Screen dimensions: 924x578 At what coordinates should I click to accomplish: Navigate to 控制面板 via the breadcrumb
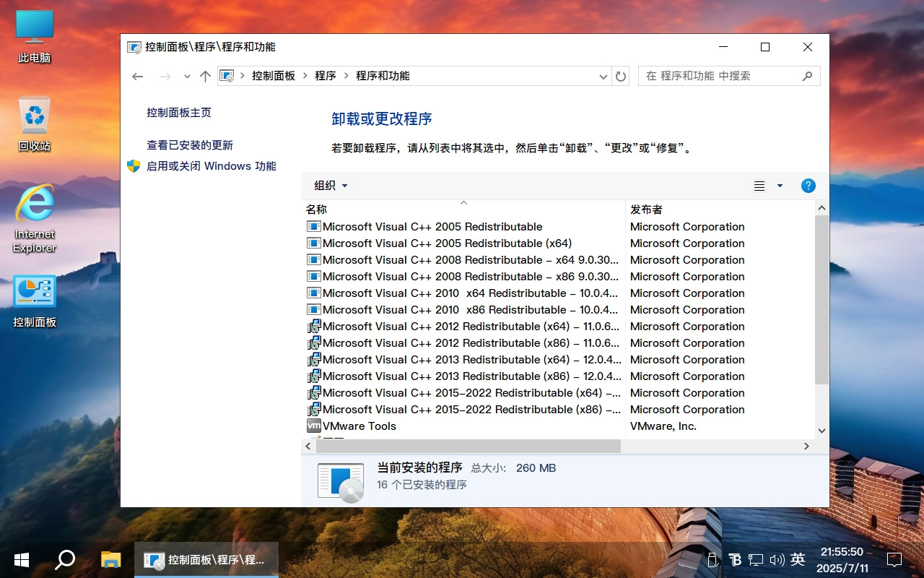tap(274, 75)
